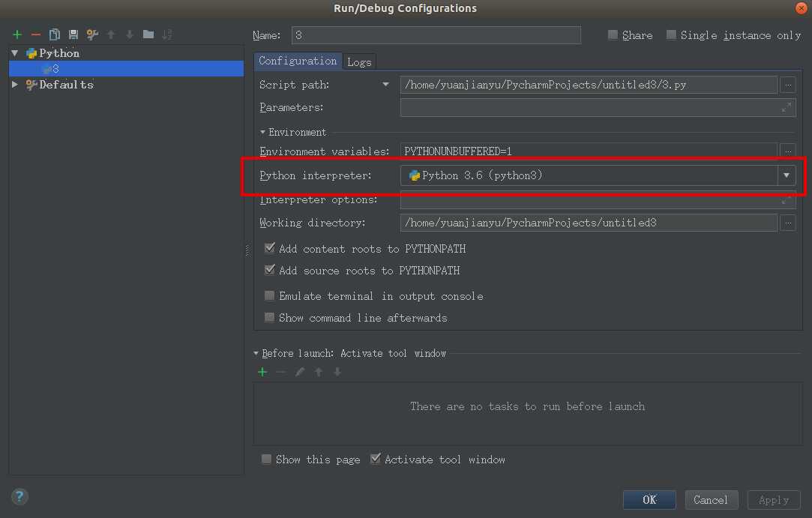Enable Emulate terminal in output console
The height and width of the screenshot is (518, 812).
[270, 296]
